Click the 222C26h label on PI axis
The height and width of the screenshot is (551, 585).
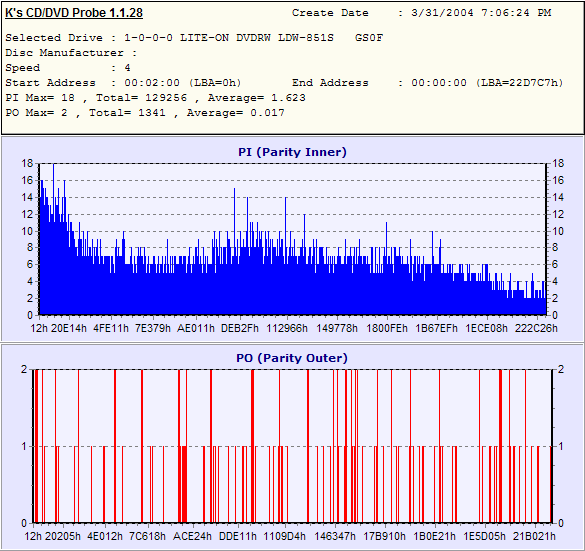pos(536,328)
